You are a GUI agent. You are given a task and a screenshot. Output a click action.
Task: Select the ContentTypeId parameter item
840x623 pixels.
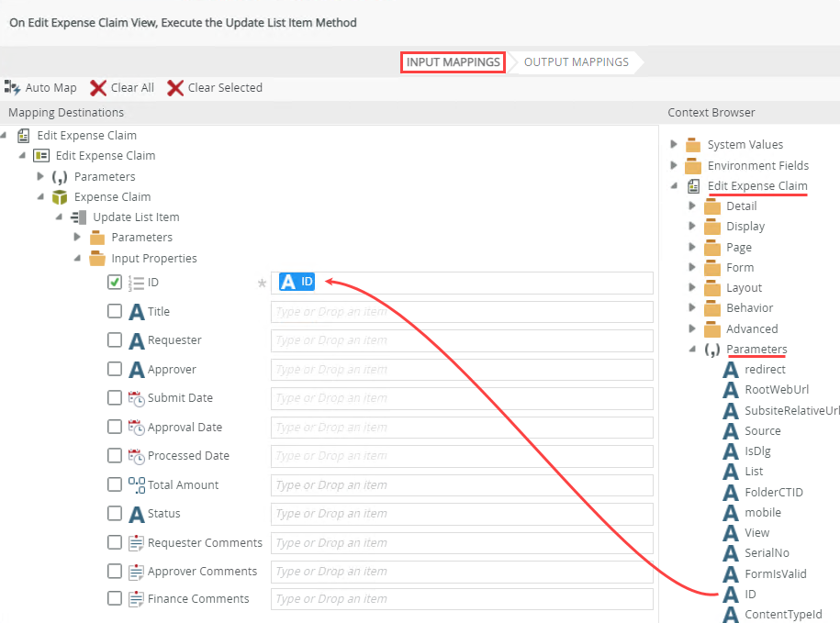point(783,614)
